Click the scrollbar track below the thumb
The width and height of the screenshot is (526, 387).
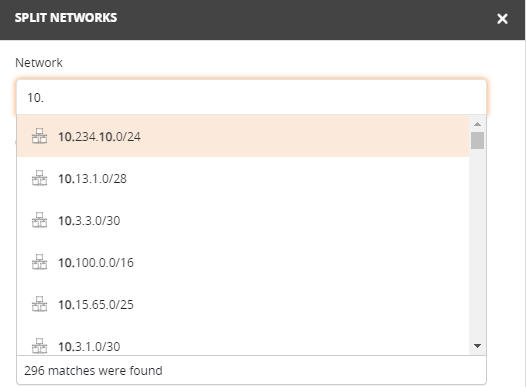[x=477, y=243]
